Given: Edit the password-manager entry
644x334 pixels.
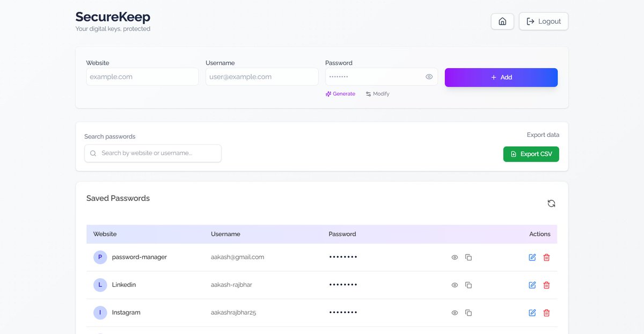Looking at the screenshot, I should pos(532,258).
